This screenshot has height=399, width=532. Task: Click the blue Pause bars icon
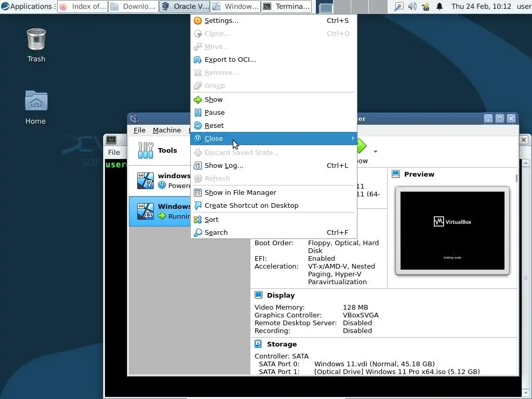(x=198, y=113)
